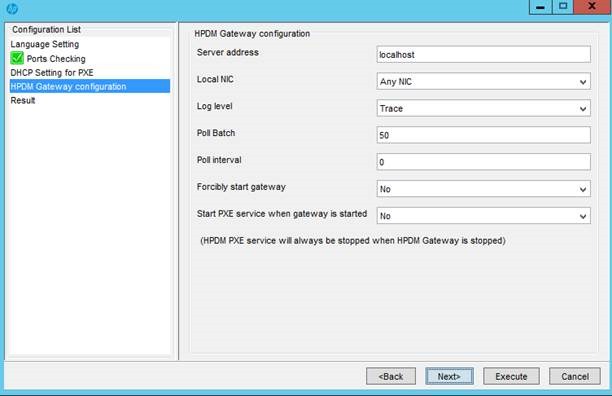Viewport: 612px width, 396px height.
Task: Open the Log level dropdown
Action: click(x=483, y=108)
